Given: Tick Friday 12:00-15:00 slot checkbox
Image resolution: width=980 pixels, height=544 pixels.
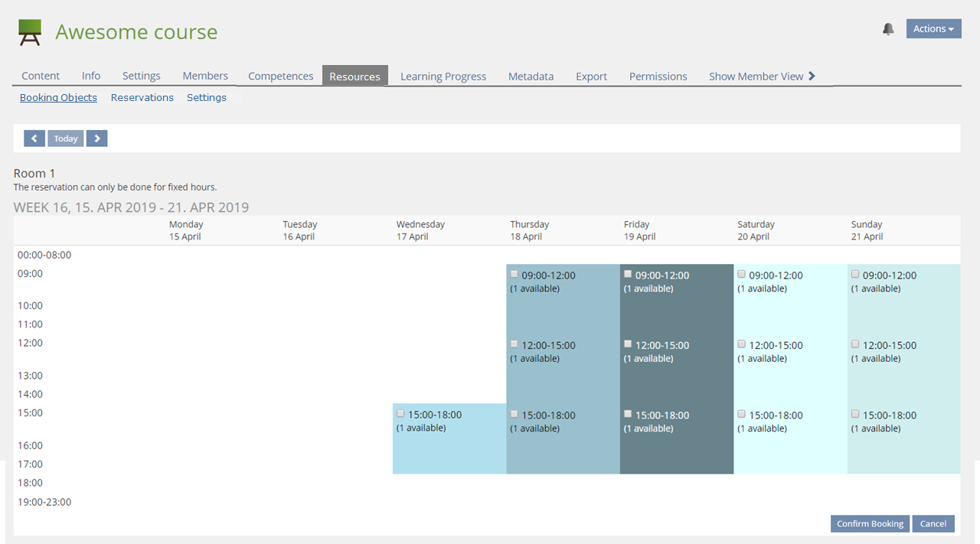Looking at the screenshot, I should [x=628, y=344].
